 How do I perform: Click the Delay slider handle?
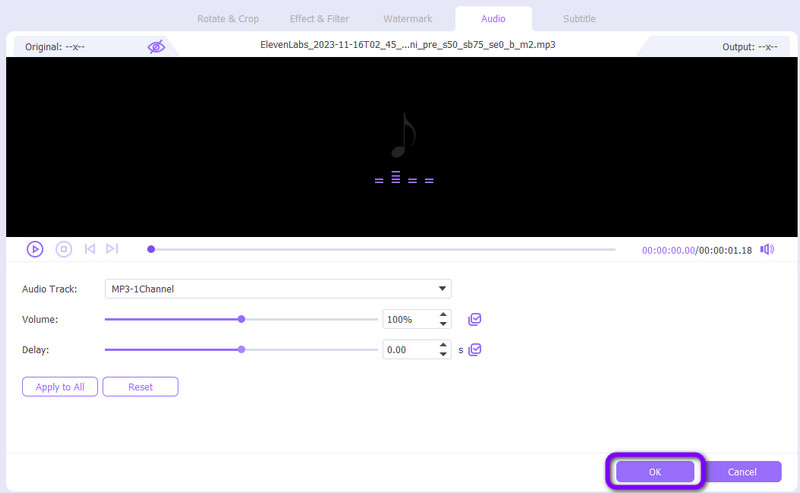click(241, 350)
